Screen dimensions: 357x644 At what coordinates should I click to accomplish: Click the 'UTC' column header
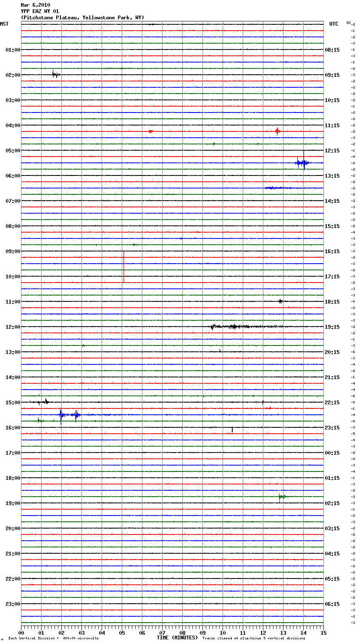pos(334,24)
